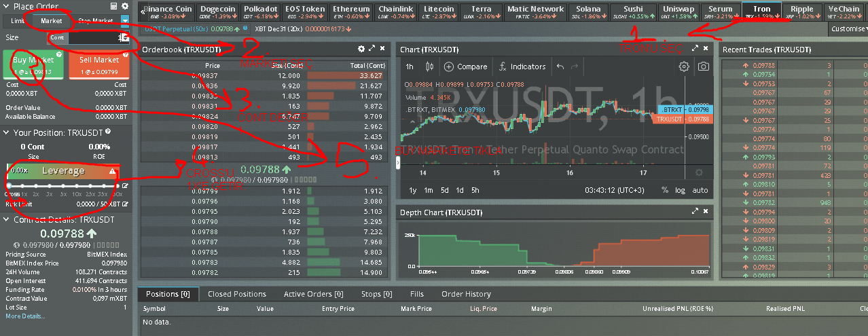Toggle Cont size unit selector
Screen dimensions: 868x336
point(57,38)
